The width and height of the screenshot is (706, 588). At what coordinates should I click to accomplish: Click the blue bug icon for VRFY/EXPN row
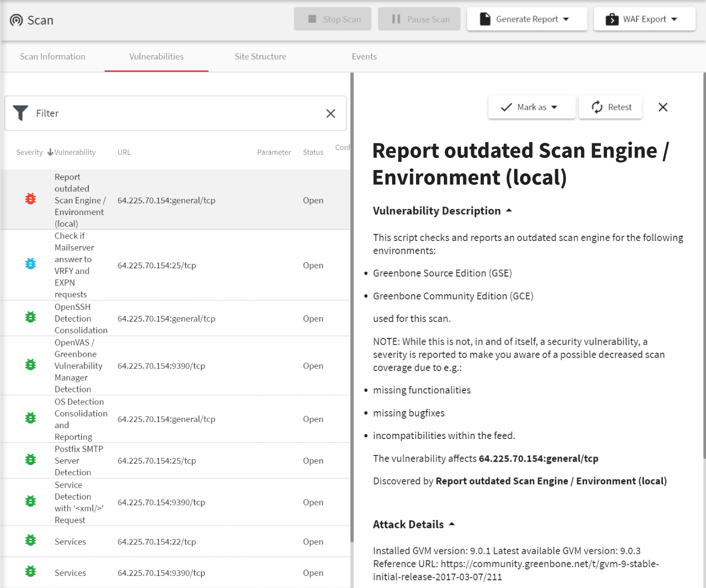(31, 264)
